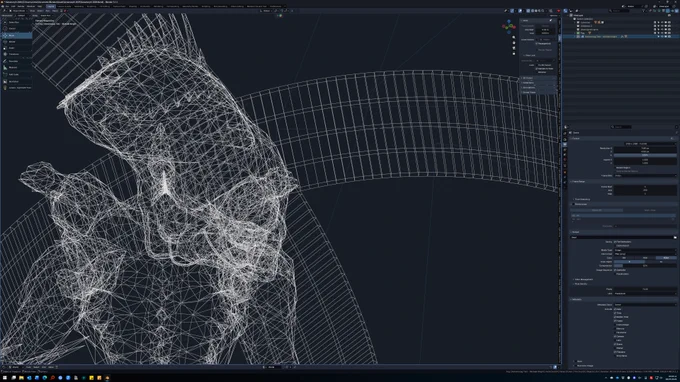Select the Select Box tool
This screenshot has height=382, width=680.
(16, 22)
